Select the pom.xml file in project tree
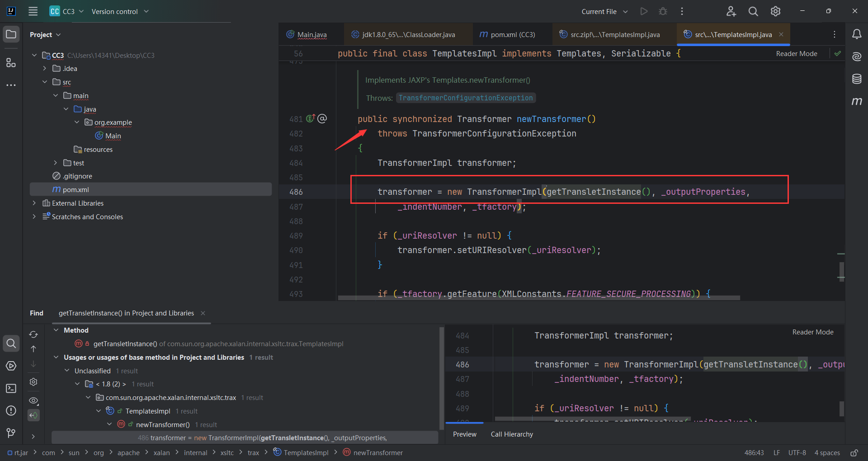868x461 pixels. click(151, 189)
